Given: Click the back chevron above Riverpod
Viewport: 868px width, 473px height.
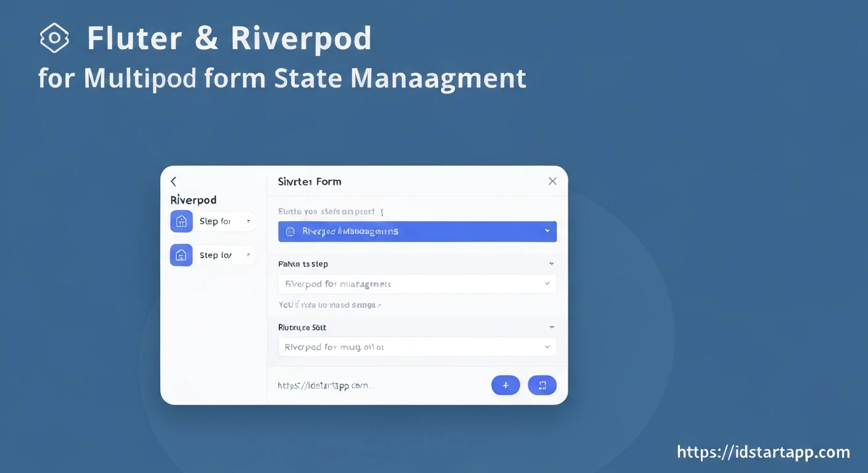Looking at the screenshot, I should point(173,181).
